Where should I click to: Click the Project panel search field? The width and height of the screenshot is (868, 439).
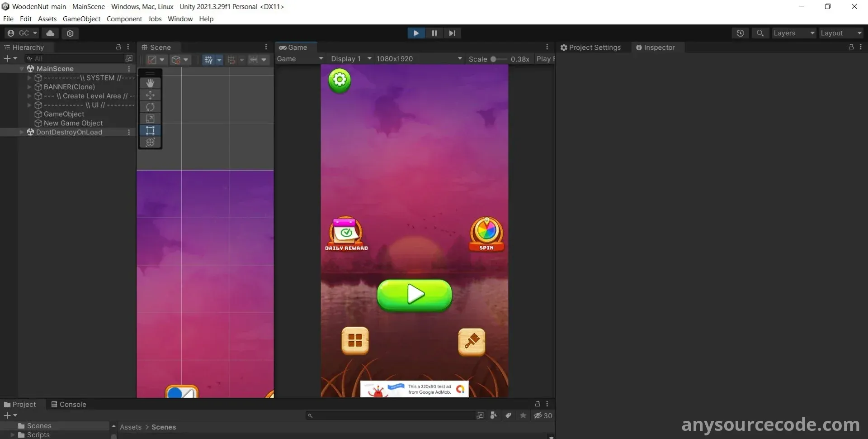click(391, 415)
